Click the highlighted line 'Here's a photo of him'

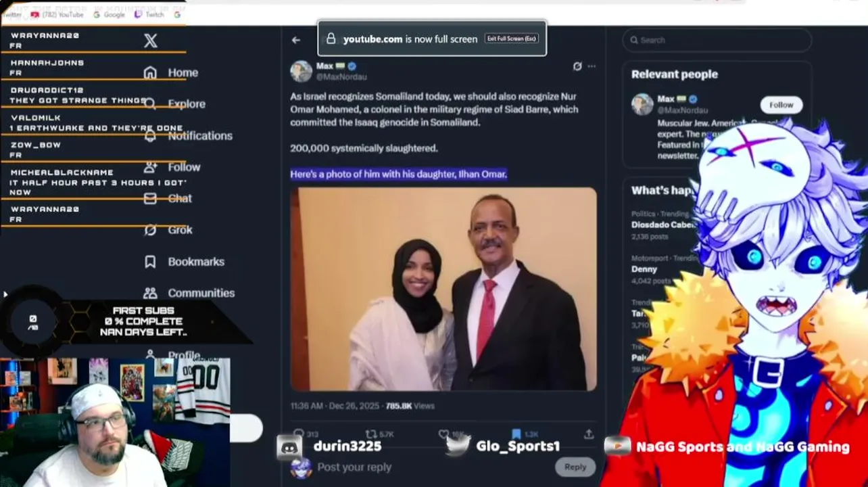(x=399, y=174)
